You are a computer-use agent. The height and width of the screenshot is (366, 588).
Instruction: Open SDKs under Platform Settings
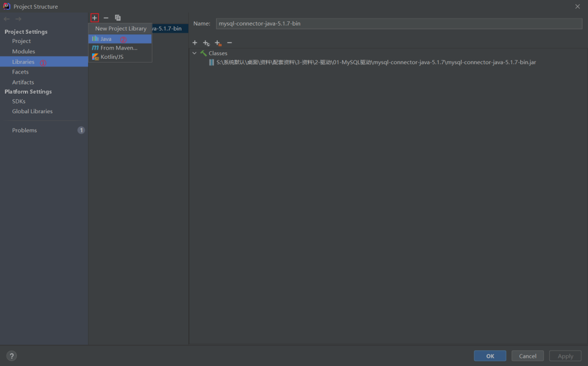[19, 101]
